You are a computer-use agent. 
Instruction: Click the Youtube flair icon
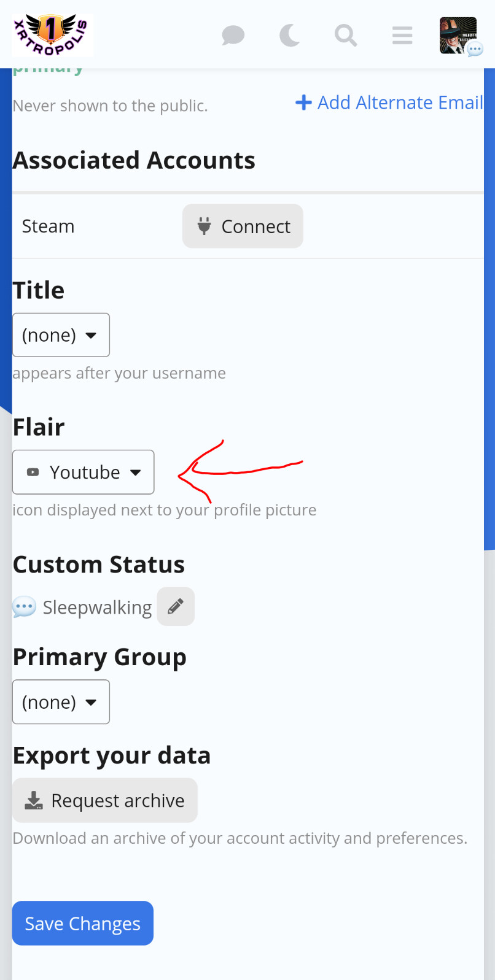(x=33, y=472)
